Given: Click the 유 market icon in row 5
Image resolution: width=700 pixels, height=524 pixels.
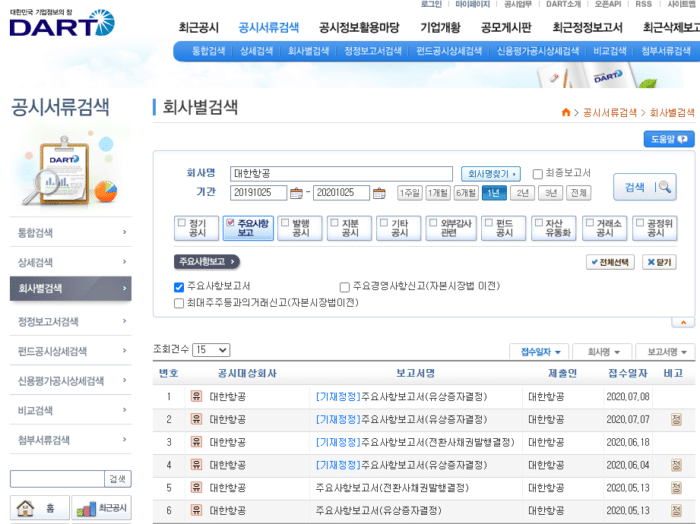Looking at the screenshot, I should point(196,487).
